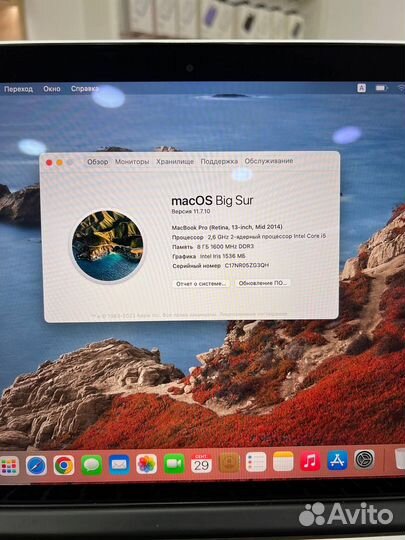Click the Графика Intel Iris line
Viewport: 405px width, 540px height.
pyautogui.click(x=208, y=256)
